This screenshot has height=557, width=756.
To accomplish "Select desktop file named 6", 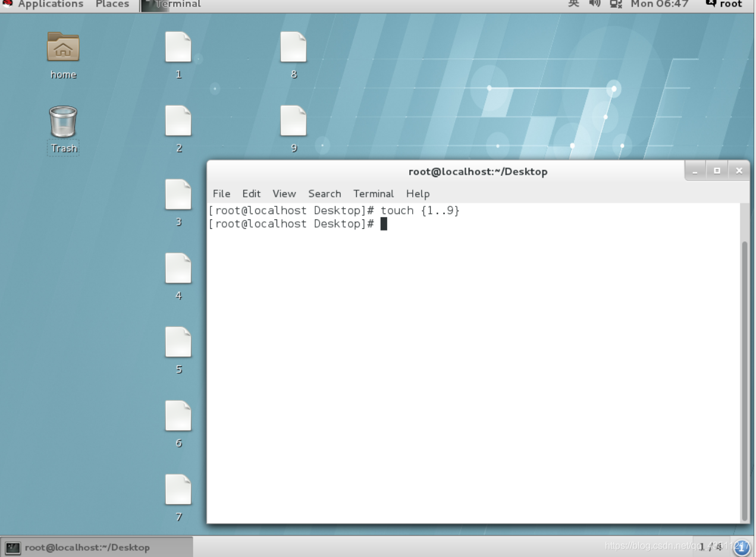I will click(x=178, y=416).
